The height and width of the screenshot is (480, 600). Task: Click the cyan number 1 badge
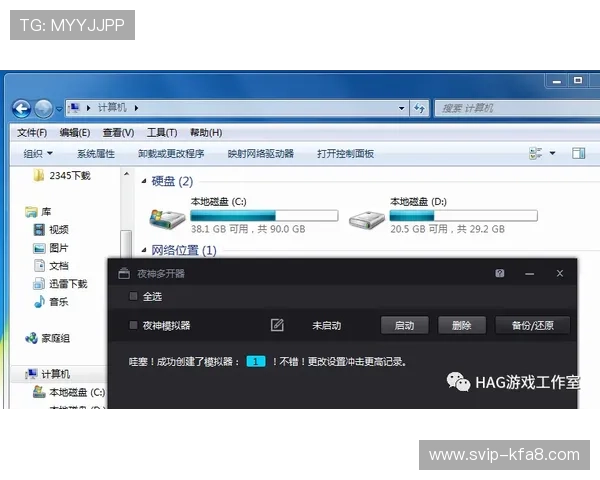(256, 361)
